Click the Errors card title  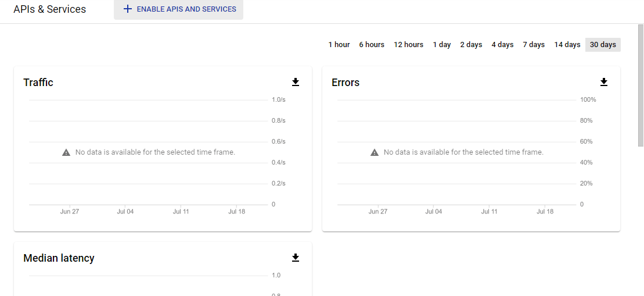[x=346, y=83]
